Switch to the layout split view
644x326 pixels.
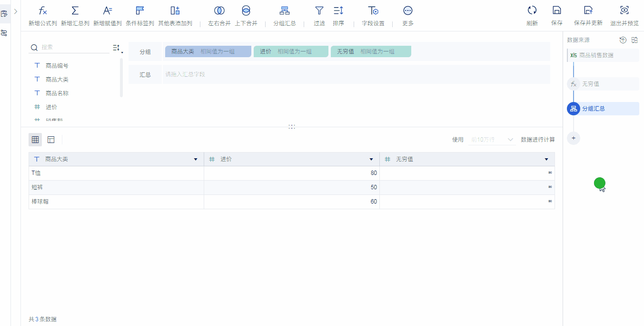click(51, 140)
